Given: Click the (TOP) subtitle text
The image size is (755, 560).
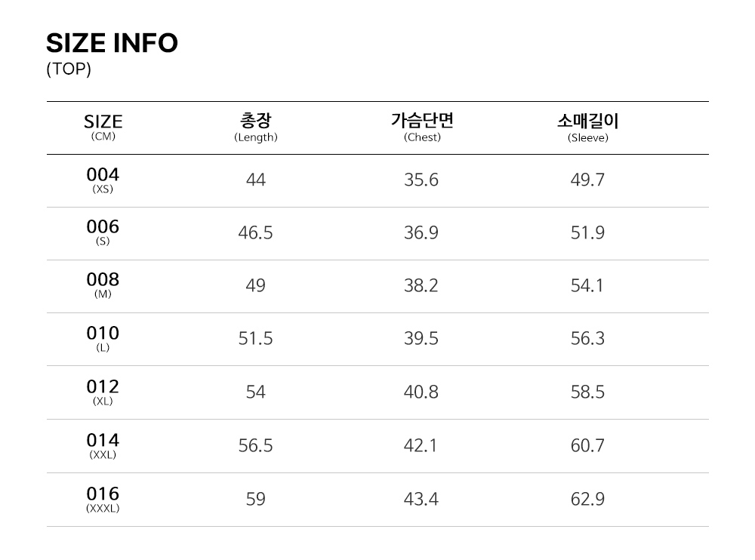Looking at the screenshot, I should (x=69, y=69).
